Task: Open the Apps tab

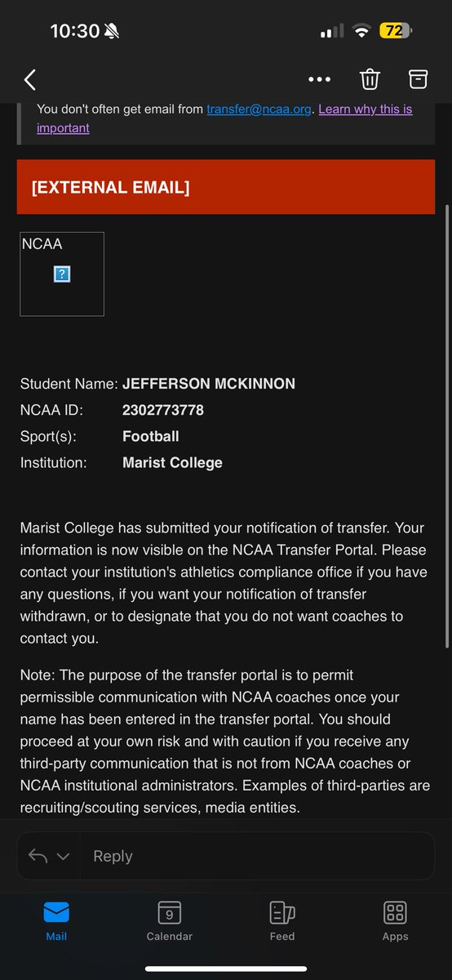Action: click(395, 921)
